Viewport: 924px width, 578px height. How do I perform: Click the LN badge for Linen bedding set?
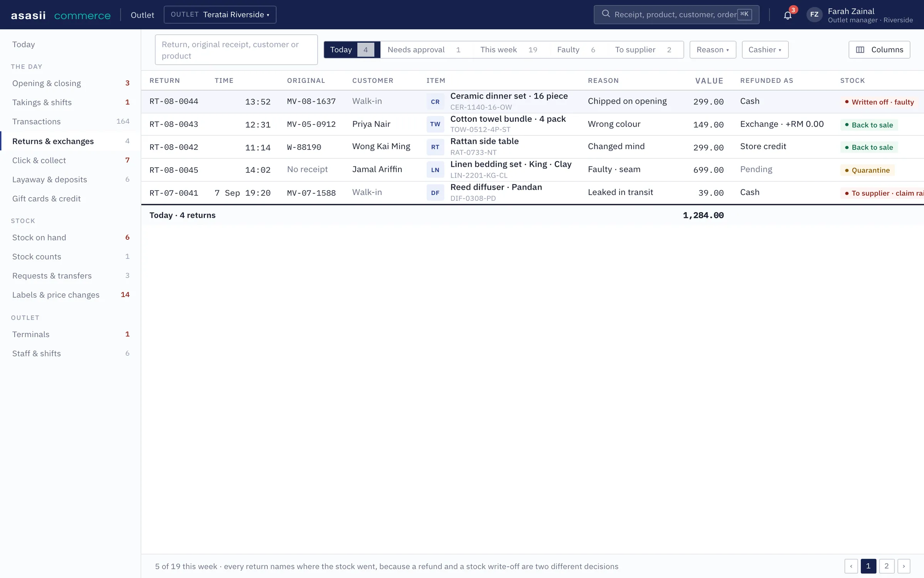point(435,170)
